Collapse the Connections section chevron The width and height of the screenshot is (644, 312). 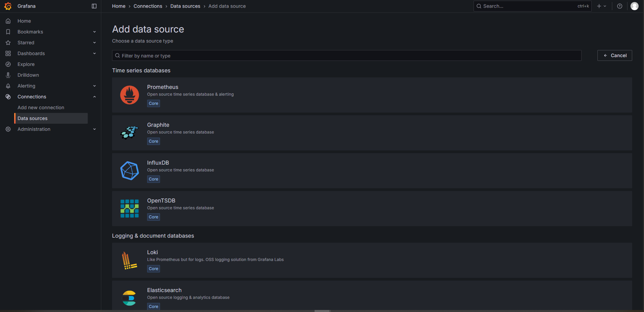click(x=95, y=97)
